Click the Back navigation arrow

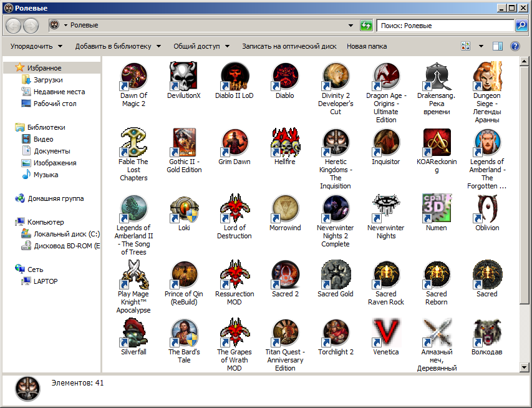14,26
